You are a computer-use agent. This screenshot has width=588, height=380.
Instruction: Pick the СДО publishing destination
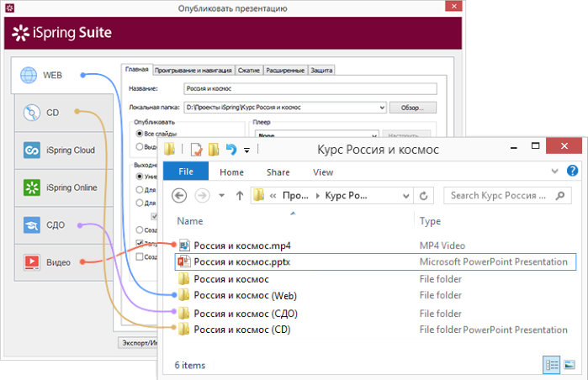pos(64,224)
